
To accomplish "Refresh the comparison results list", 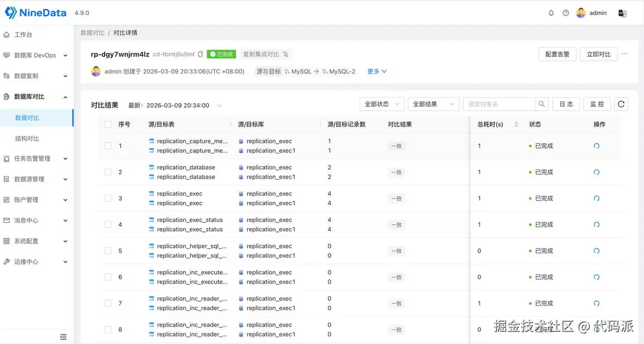I will (x=621, y=104).
